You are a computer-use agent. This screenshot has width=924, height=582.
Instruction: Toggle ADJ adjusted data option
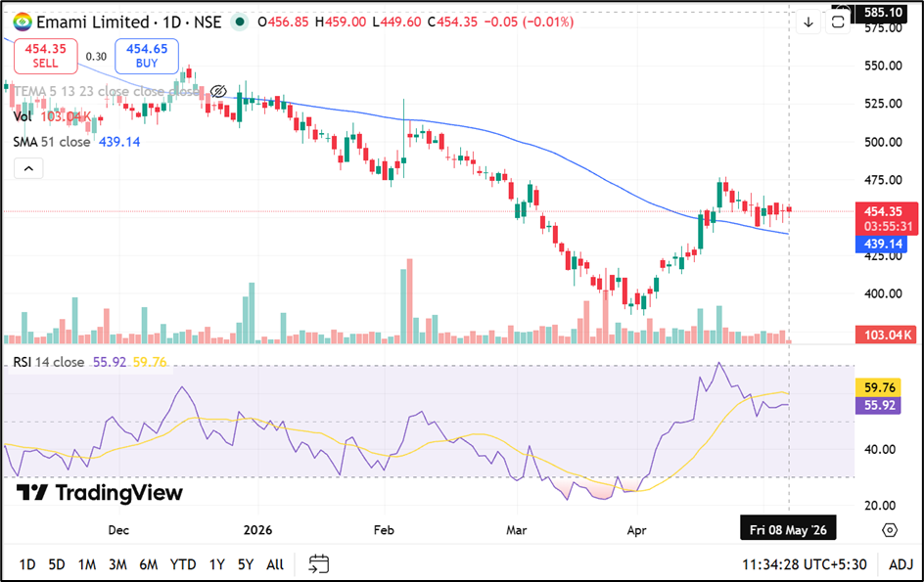pos(901,564)
